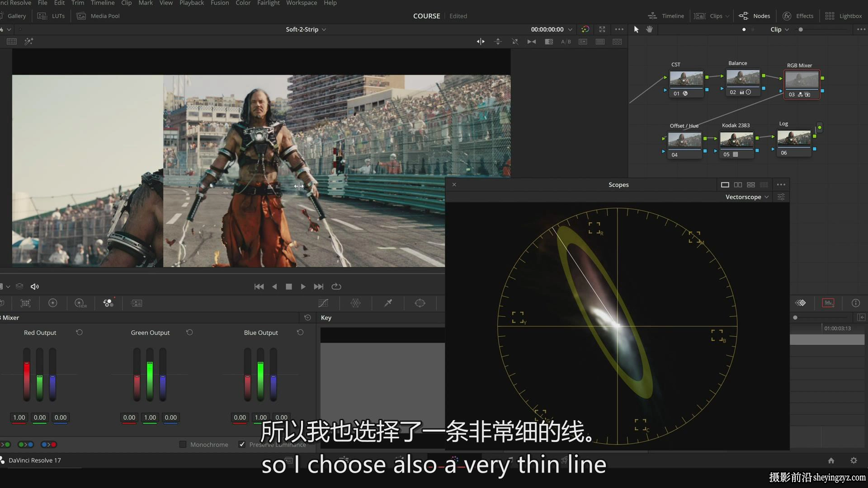
Task: Open the Scopes palette icon
Action: tap(828, 303)
